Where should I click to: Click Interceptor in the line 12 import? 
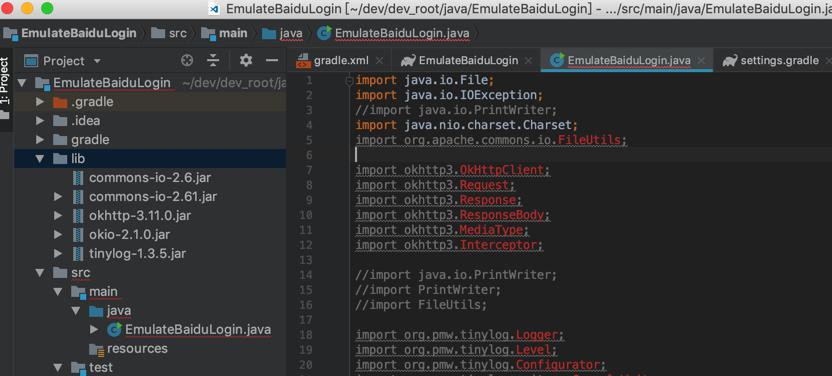click(x=498, y=245)
